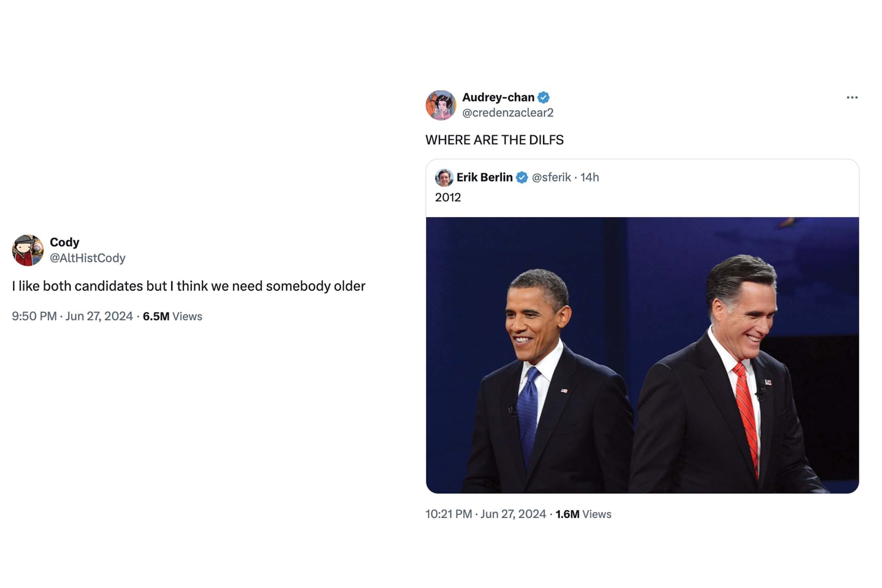882x588 pixels.
Task: Click the quoted tweet text "2012"
Action: [448, 197]
